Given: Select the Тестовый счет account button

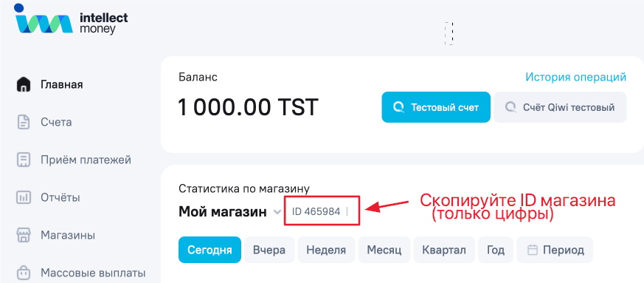Looking at the screenshot, I should [436, 107].
